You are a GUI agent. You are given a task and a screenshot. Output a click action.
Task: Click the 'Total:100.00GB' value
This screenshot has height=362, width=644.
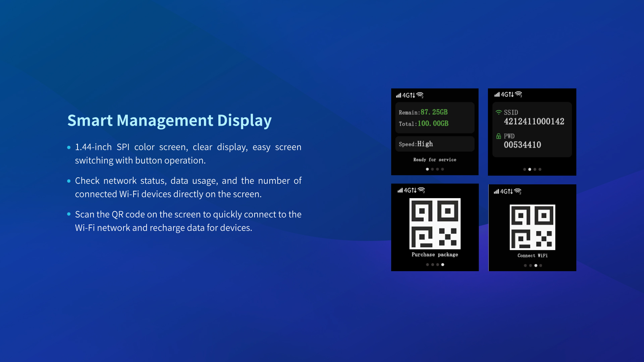pos(424,124)
